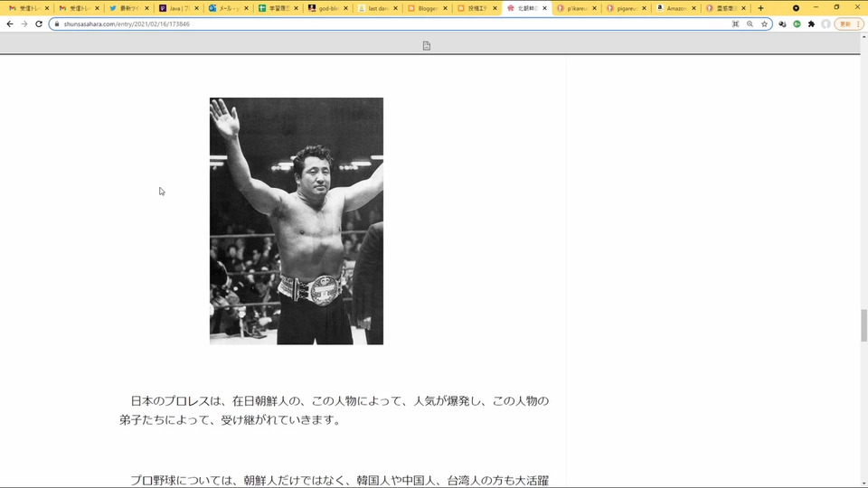Click the paragraph starting プロ野球については
Screen dimensions: 868x488
(x=339, y=480)
